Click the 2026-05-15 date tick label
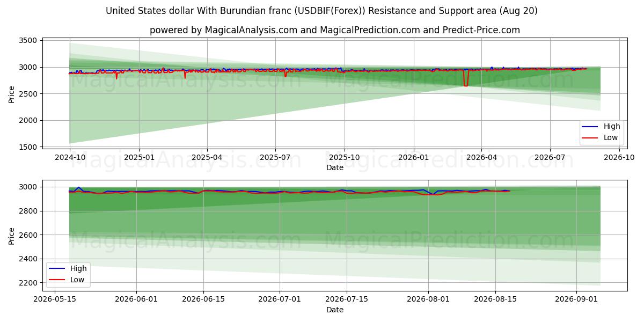This screenshot has height=322, width=644. pyautogui.click(x=55, y=299)
